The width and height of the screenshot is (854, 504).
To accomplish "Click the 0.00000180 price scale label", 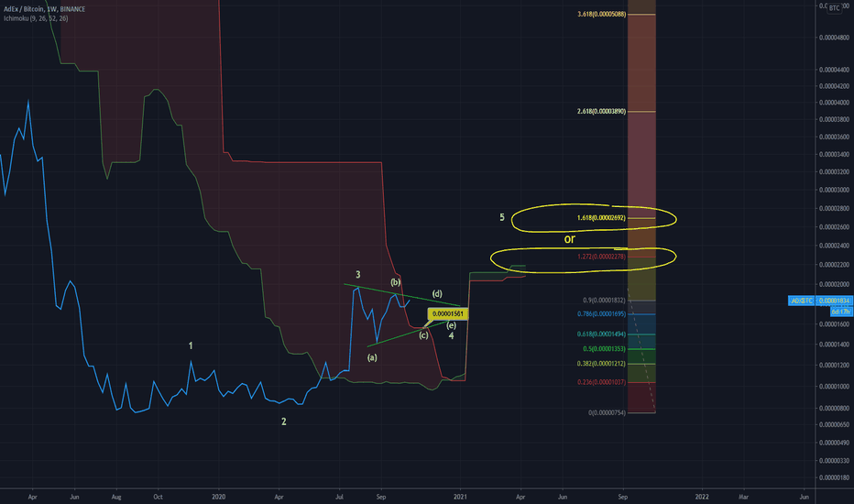I will pyautogui.click(x=834, y=477).
